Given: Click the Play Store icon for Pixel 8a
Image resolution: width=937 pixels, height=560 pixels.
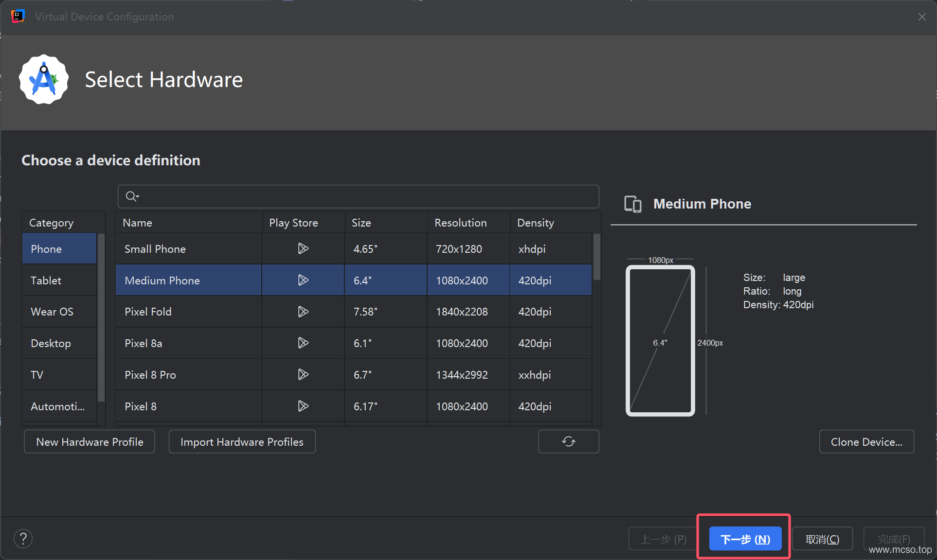Looking at the screenshot, I should 303,343.
